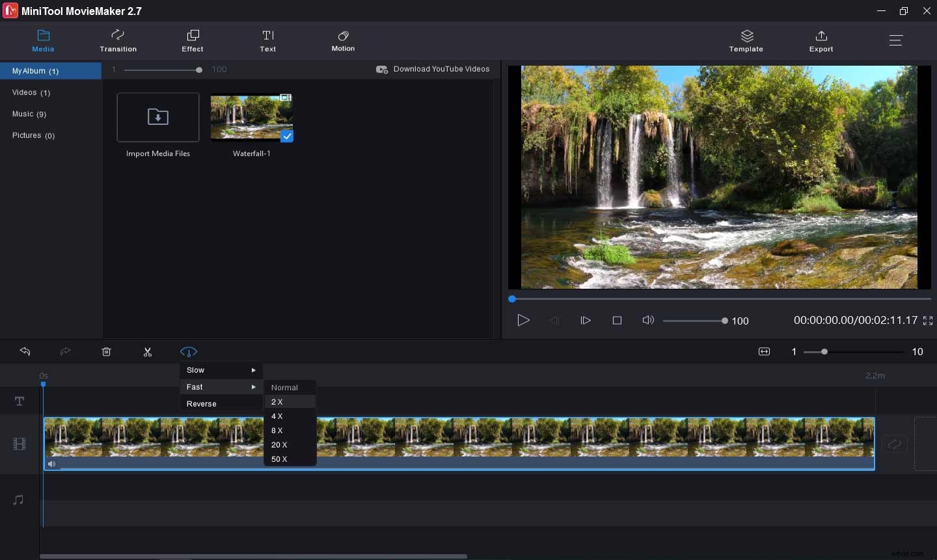Uncheck the selection checkmark on Waterfall-1
This screenshot has height=560, width=937.
(287, 137)
